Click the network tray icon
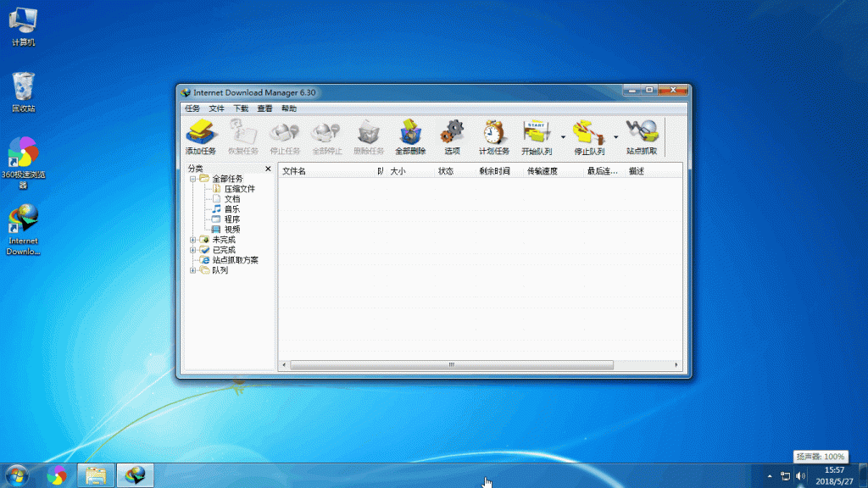Image resolution: width=868 pixels, height=488 pixels. pos(785,476)
